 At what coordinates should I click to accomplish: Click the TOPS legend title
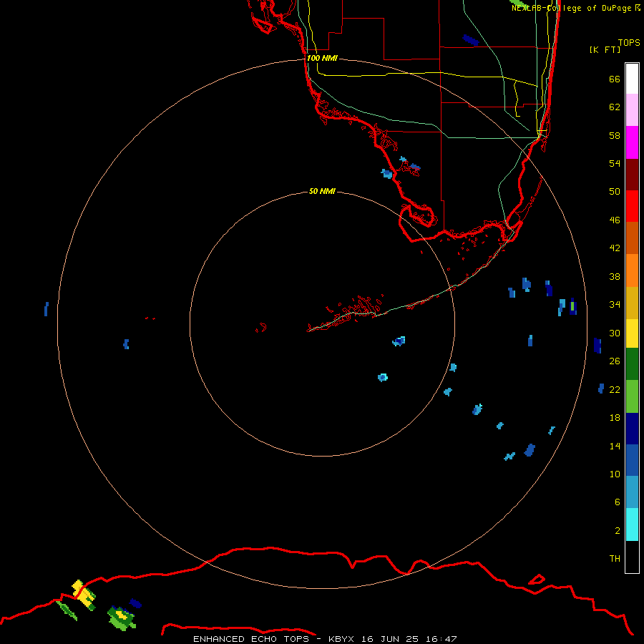(629, 42)
